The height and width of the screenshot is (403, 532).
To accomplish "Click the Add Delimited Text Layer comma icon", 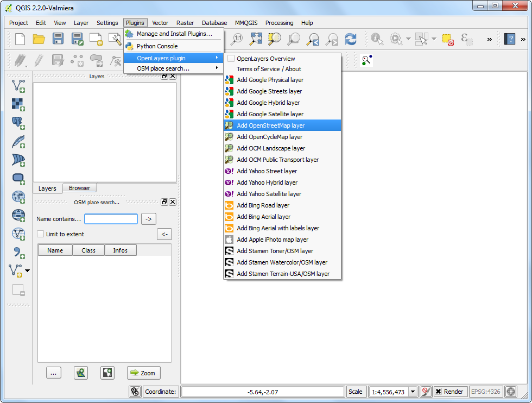I will [18, 252].
